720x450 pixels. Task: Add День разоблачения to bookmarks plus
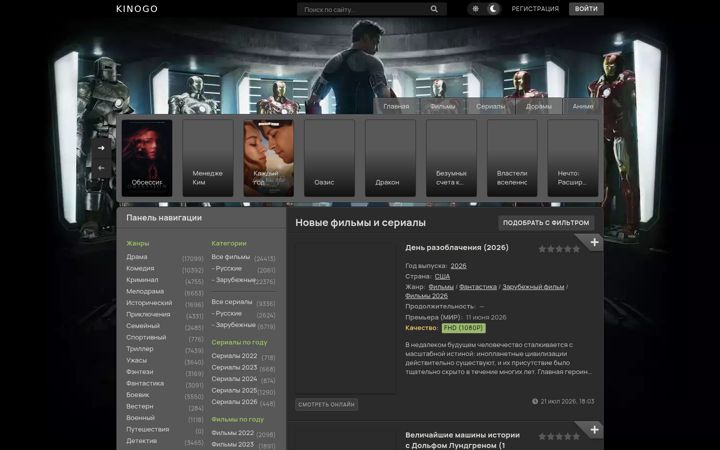coord(594,242)
